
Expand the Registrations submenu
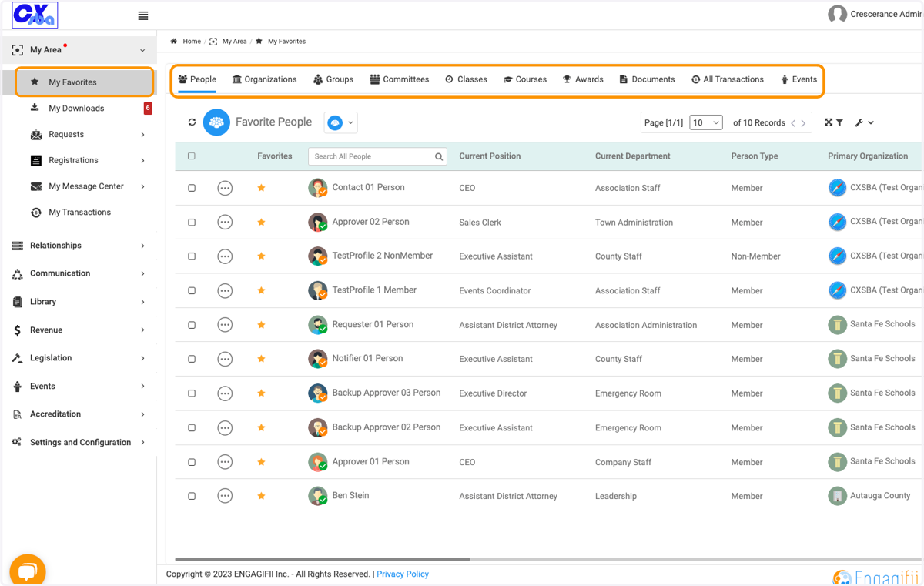(143, 161)
